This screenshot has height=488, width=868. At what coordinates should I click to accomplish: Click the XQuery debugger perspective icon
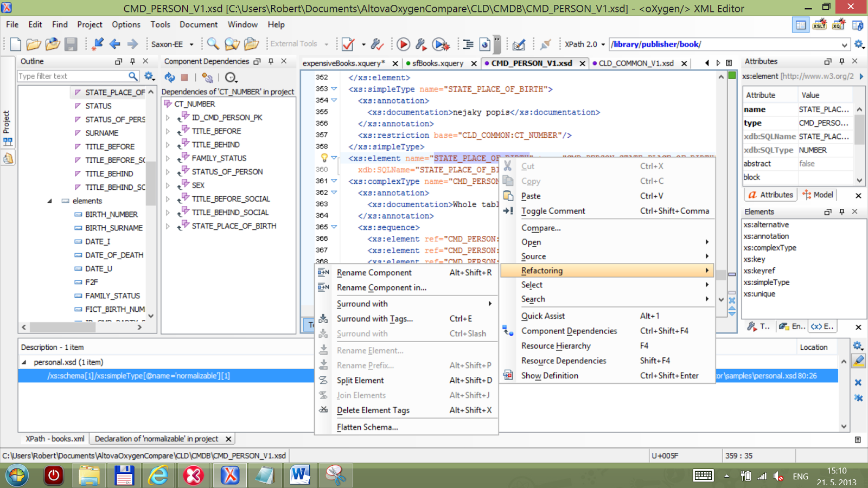(x=838, y=25)
